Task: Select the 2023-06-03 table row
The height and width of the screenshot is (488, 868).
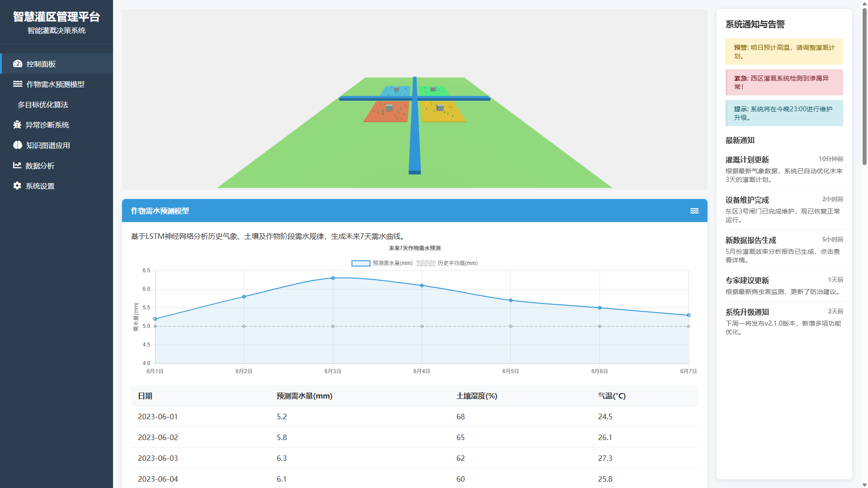Action: (x=414, y=458)
